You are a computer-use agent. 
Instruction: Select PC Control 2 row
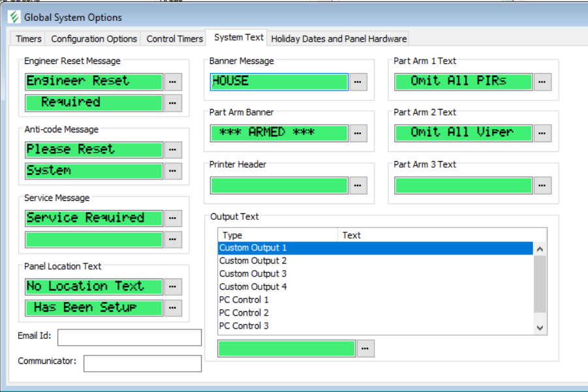(x=244, y=313)
